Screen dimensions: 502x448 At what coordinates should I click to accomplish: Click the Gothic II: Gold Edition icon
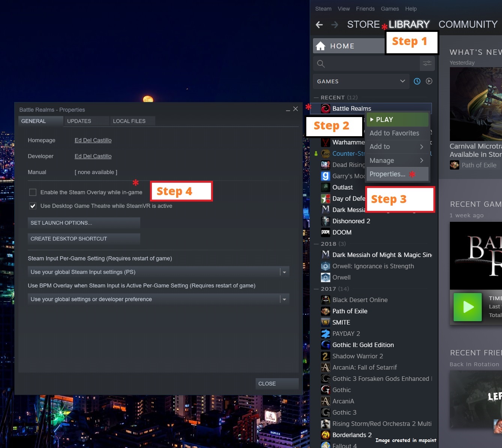pyautogui.click(x=325, y=345)
